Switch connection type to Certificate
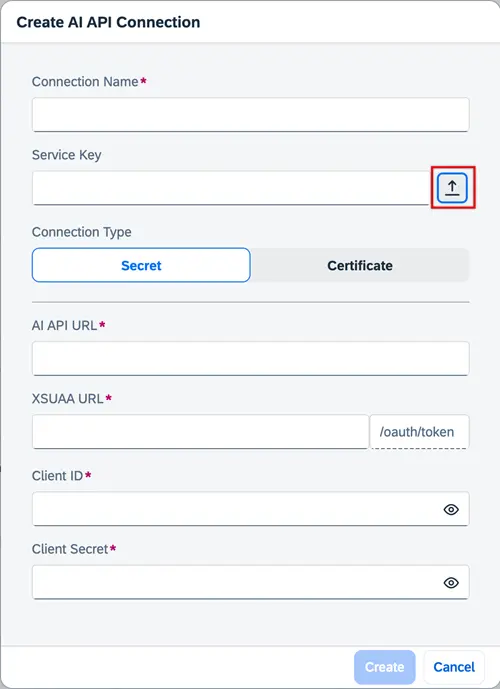500x689 pixels. [x=360, y=265]
